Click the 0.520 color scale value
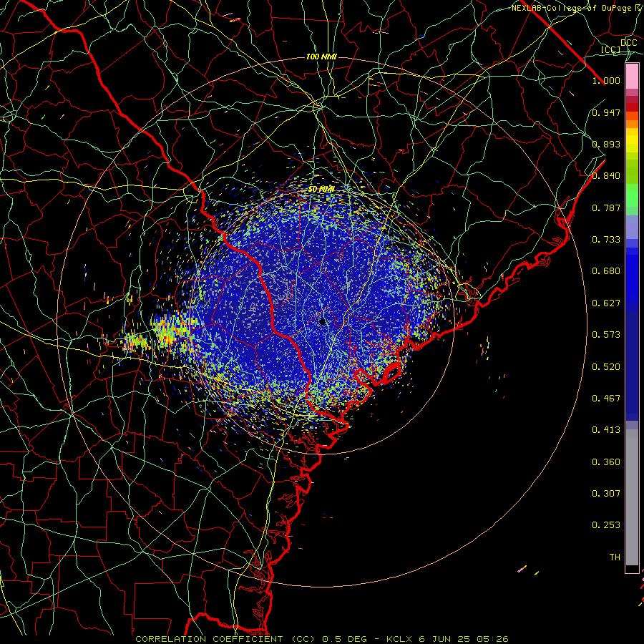The width and height of the screenshot is (644, 644). [x=606, y=367]
